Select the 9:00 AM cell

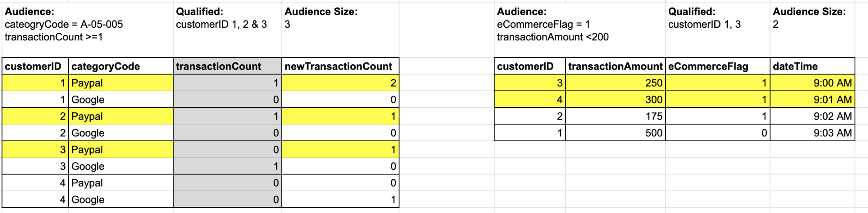point(812,83)
